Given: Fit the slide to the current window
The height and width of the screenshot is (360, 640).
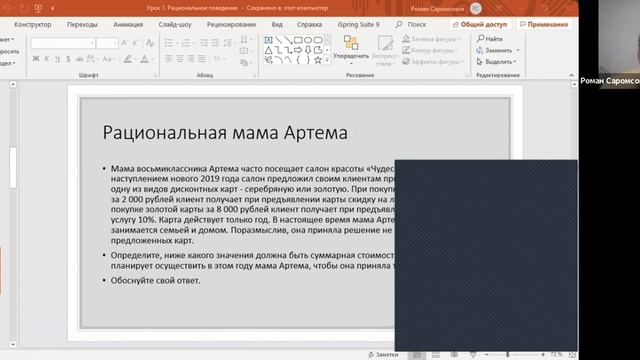Looking at the screenshot, I should [572, 355].
